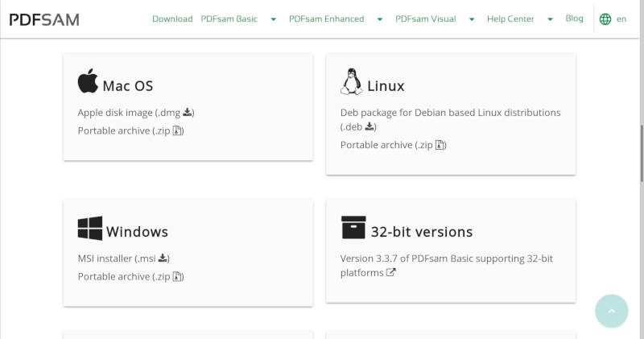Click the back-to-top round chevron button

click(612, 311)
